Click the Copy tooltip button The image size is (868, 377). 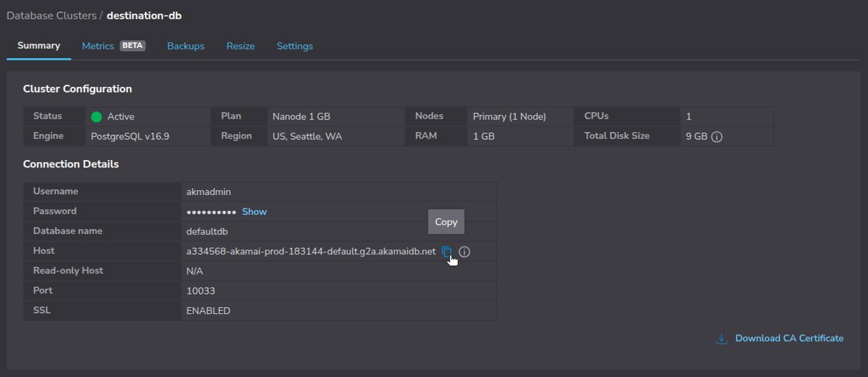[446, 221]
